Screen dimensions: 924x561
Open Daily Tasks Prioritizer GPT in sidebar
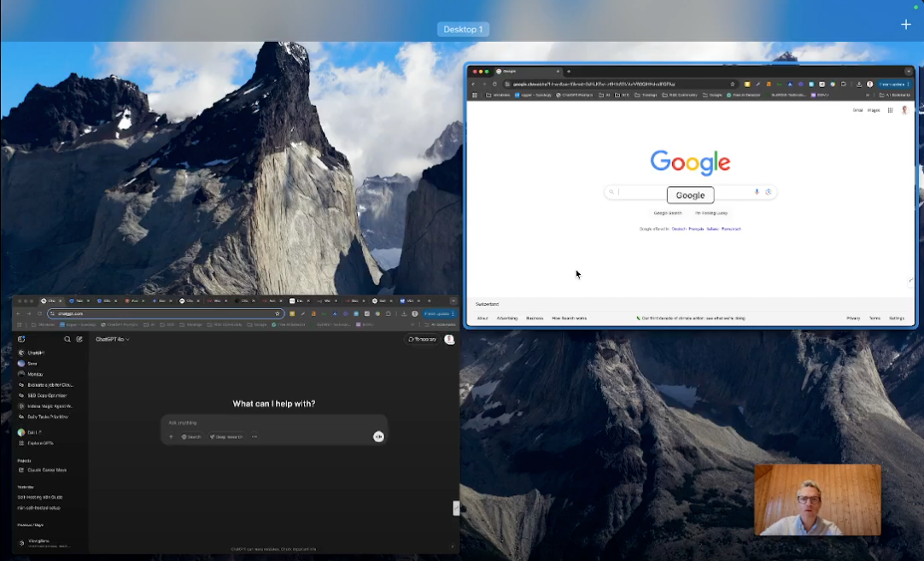[43, 417]
